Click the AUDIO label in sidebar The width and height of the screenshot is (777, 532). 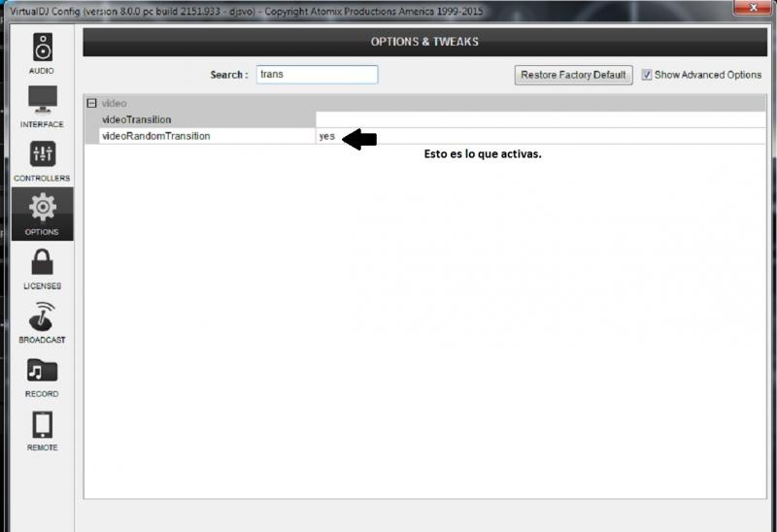click(x=42, y=71)
